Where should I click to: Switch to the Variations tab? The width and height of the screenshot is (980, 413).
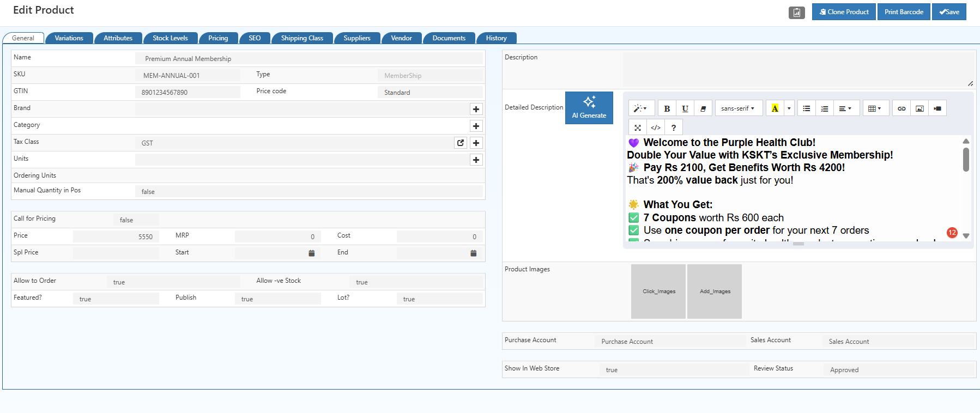pyautogui.click(x=69, y=38)
